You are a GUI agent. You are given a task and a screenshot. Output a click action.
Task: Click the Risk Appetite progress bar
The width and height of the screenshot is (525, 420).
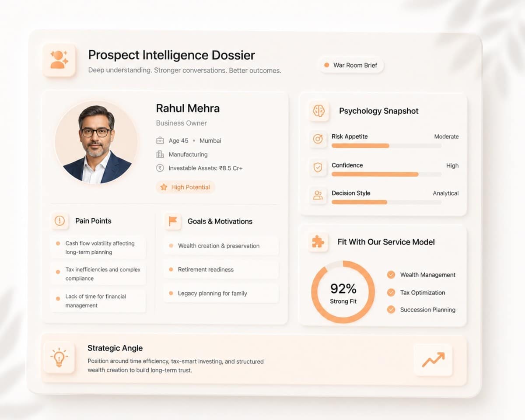point(386,146)
